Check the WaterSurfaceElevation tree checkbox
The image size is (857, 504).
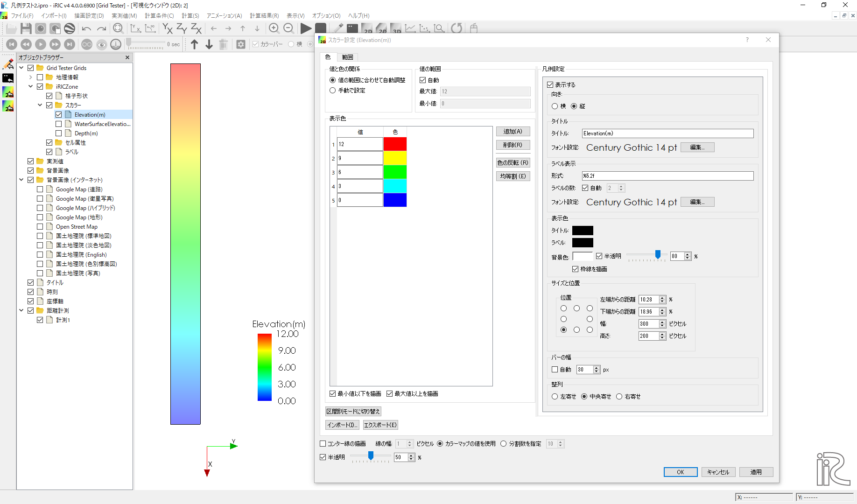click(58, 124)
